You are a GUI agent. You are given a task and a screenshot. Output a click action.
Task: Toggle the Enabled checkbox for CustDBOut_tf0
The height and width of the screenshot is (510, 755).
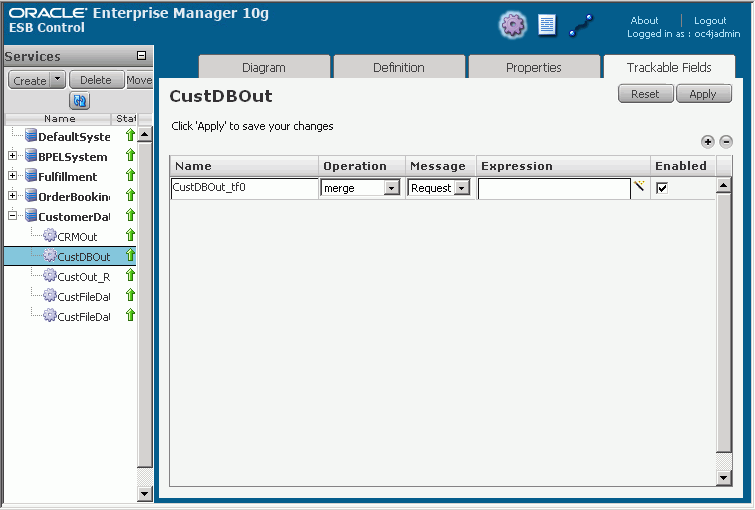pos(662,188)
